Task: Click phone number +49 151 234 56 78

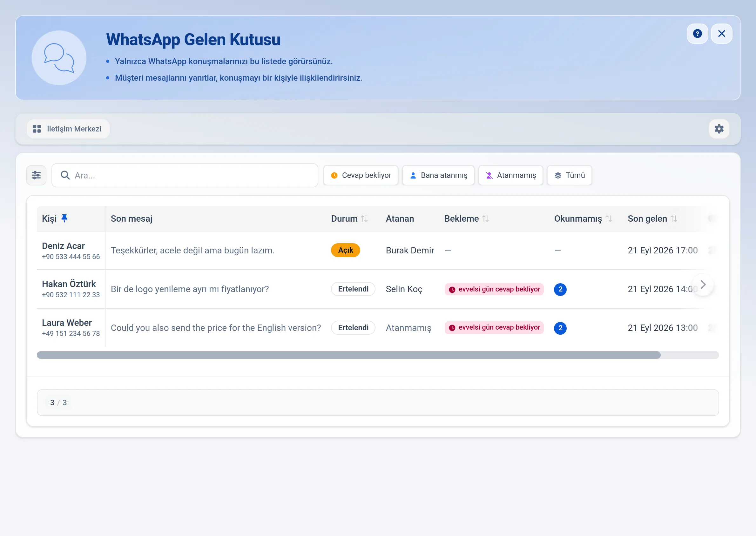Action: click(x=71, y=333)
